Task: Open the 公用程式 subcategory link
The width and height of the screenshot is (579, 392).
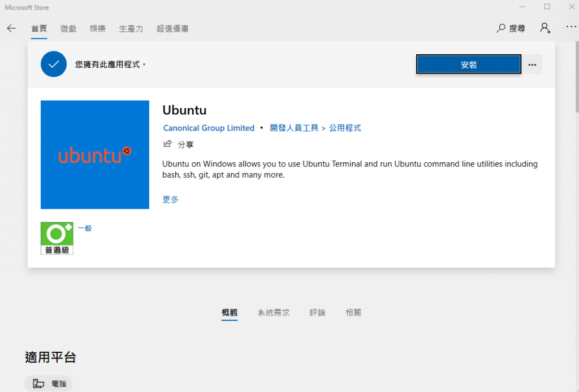Action: pos(345,128)
